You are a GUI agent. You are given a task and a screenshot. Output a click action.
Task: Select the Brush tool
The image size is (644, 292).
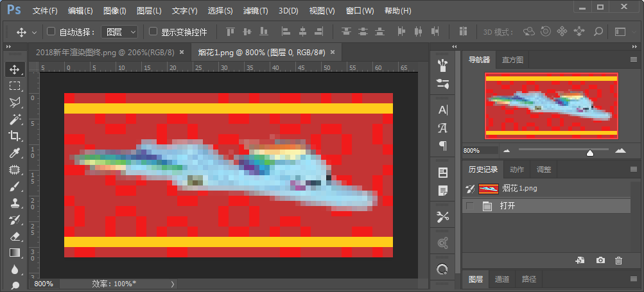pyautogui.click(x=15, y=187)
